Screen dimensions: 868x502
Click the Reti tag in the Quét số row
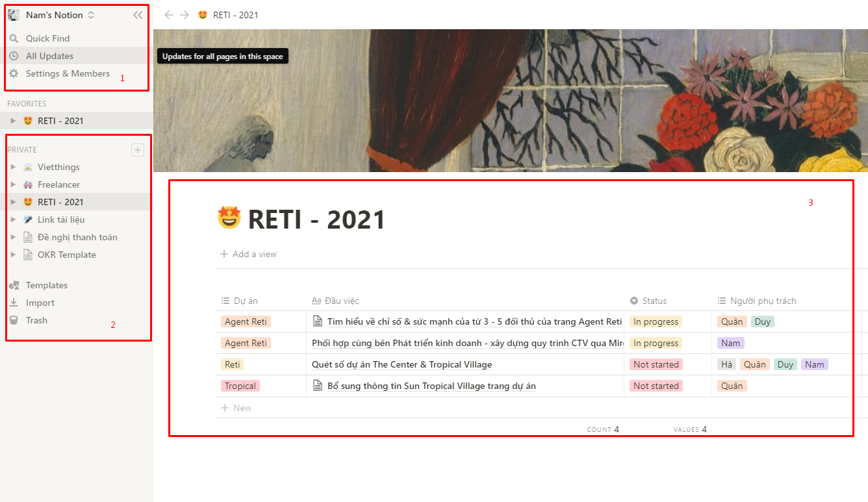coord(233,364)
